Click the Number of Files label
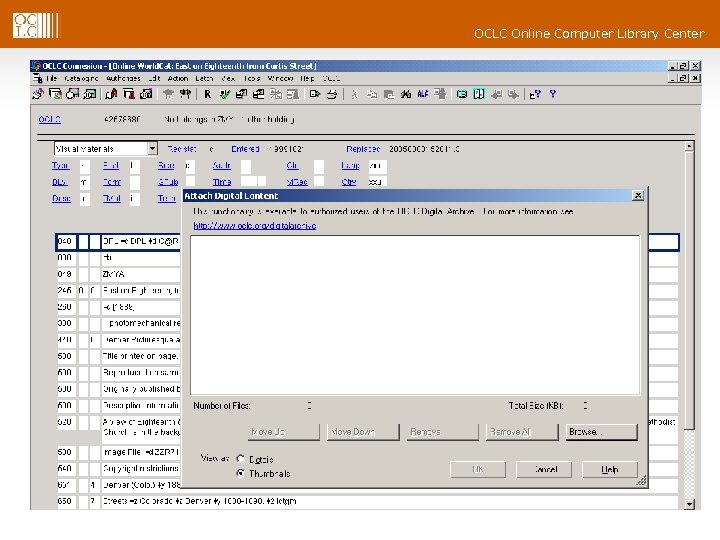Screen dimensions: 720x540 (222, 406)
